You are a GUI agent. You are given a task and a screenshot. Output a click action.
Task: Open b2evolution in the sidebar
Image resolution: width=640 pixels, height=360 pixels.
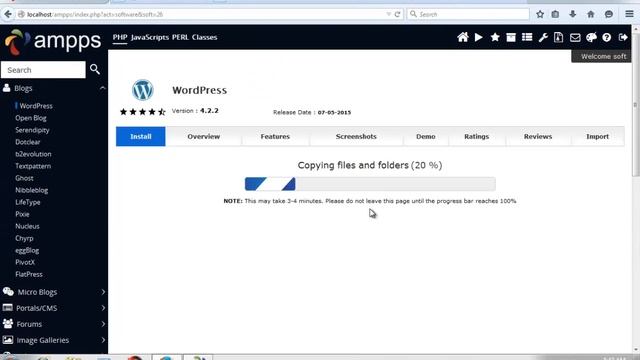pyautogui.click(x=33, y=154)
